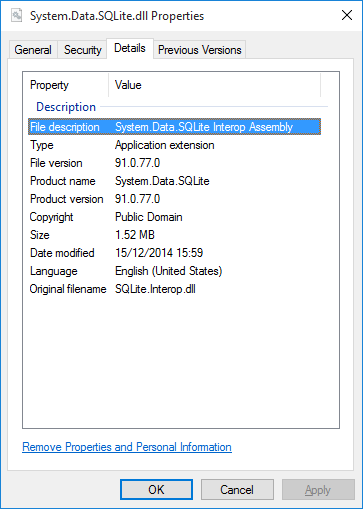Screen dimensions: 363x509
Task: Click the Description group heading
Action: pyautogui.click(x=66, y=107)
